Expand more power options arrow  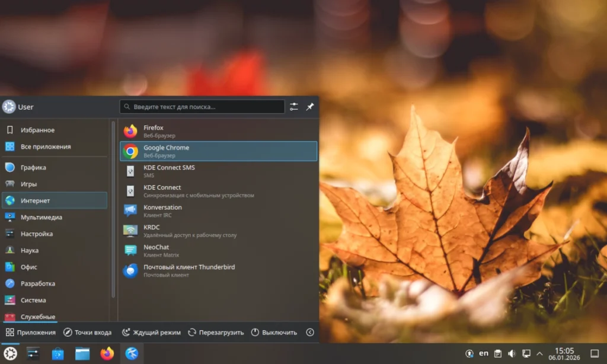(x=310, y=332)
